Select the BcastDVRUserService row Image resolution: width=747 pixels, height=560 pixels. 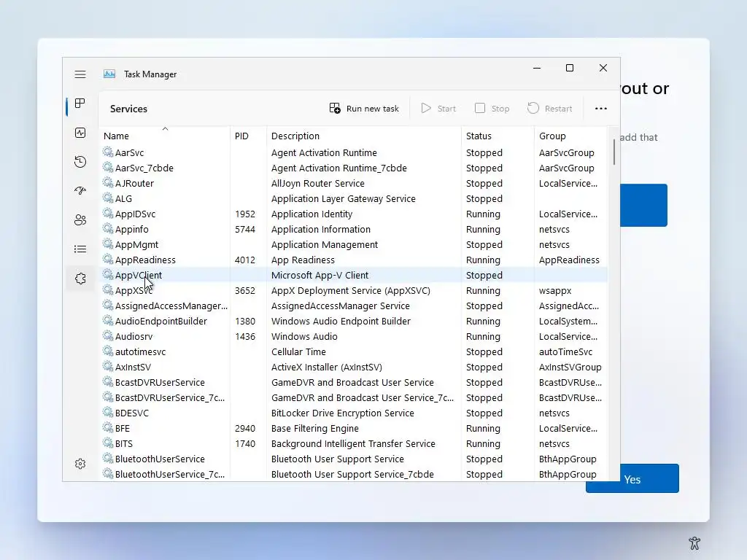354,382
